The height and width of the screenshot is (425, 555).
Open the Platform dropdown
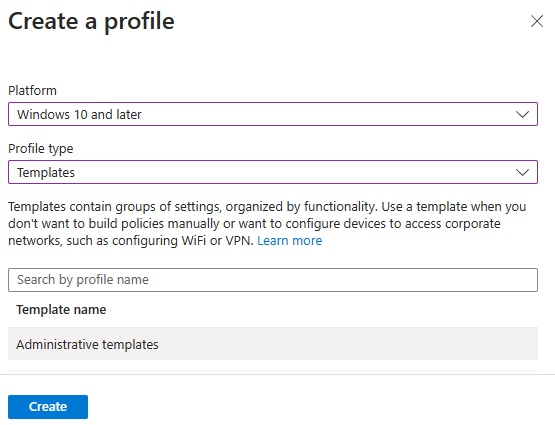273,114
